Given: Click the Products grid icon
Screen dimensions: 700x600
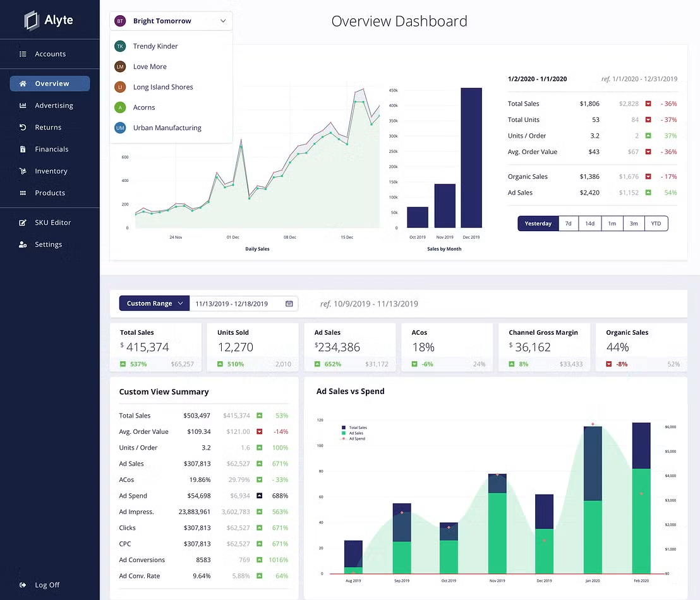Looking at the screenshot, I should click(x=23, y=193).
